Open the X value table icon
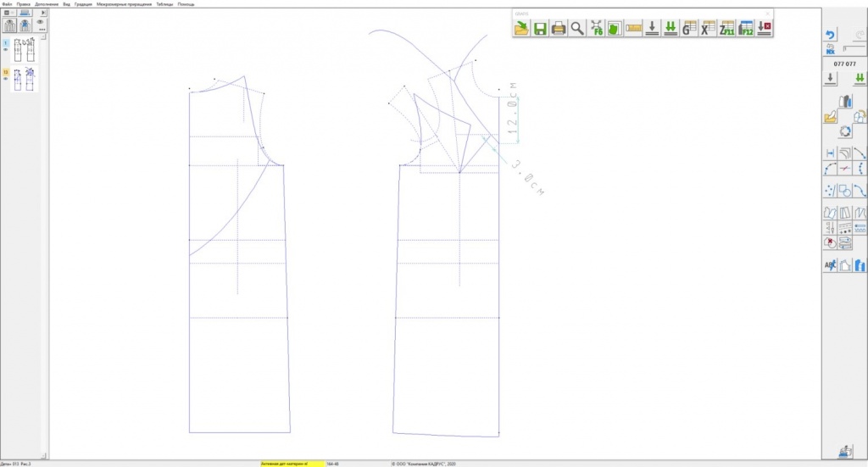868x467 pixels. coord(708,28)
